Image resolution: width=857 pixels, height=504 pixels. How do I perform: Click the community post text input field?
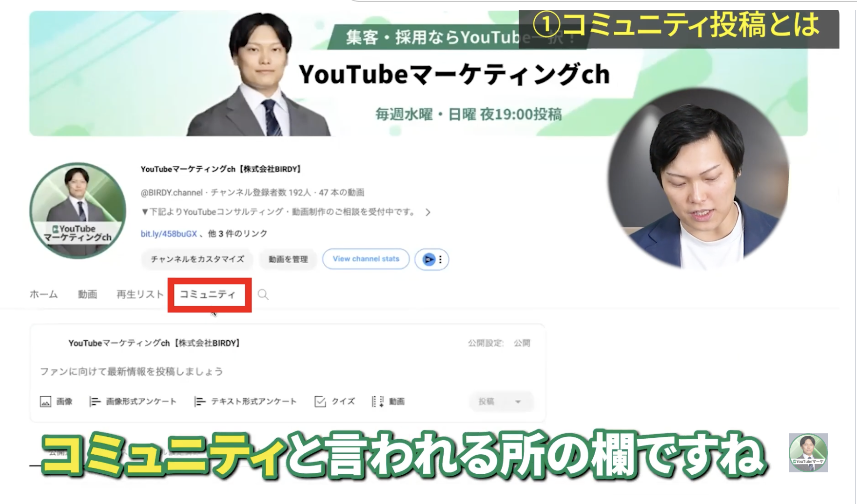click(195, 371)
